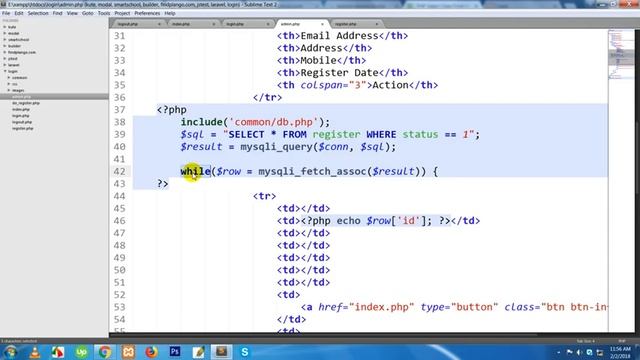Open login.php from the sidebar file list
640x360 pixels.
20,116
